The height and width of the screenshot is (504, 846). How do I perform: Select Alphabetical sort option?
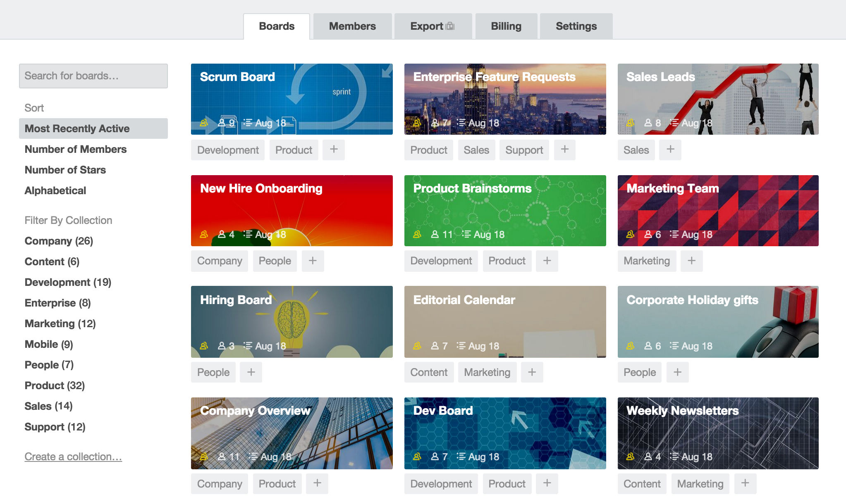click(x=55, y=190)
